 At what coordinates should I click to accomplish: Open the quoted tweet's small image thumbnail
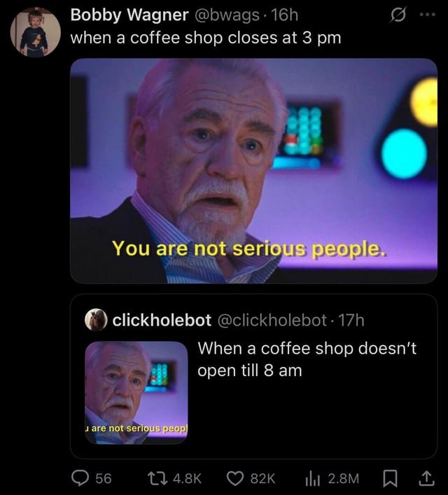[x=136, y=393]
